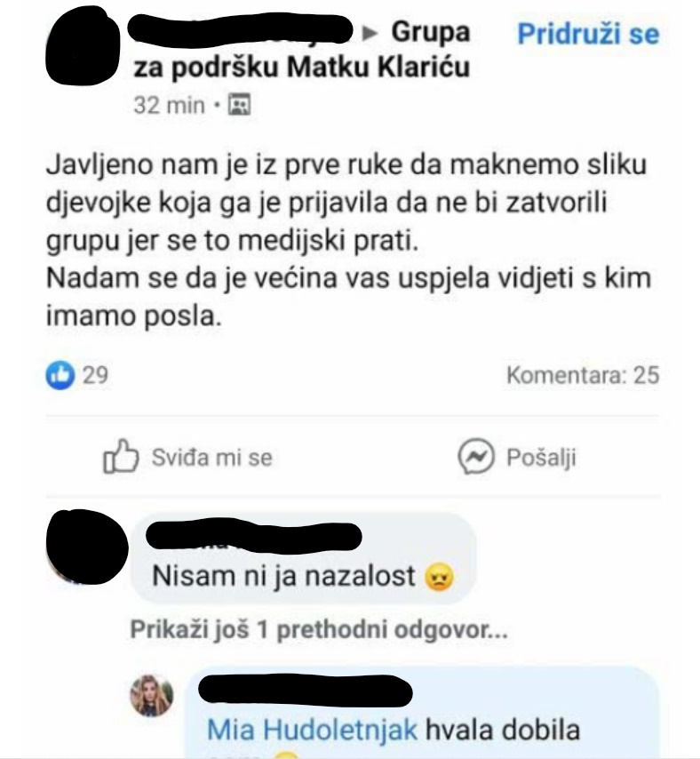Open Grupa za podršku Matku Klariću

pos(302,50)
